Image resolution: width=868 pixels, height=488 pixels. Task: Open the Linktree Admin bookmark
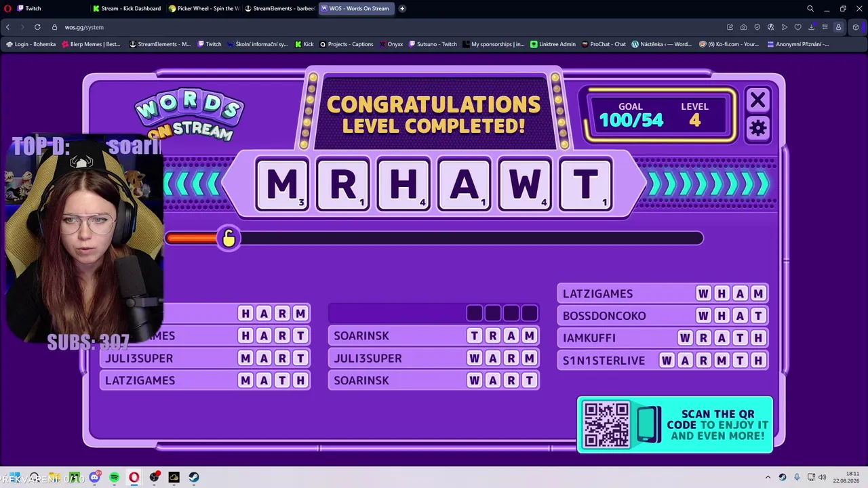point(553,44)
